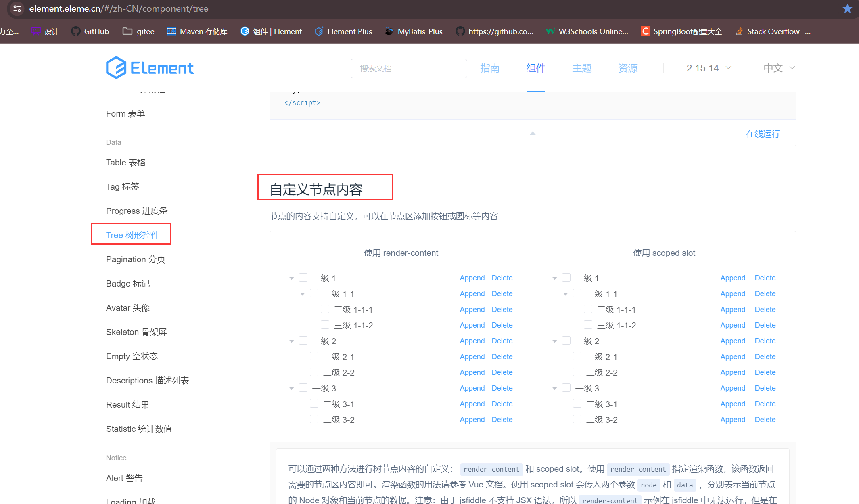Check 三级 1-1-2 in render-content tree

click(325, 325)
